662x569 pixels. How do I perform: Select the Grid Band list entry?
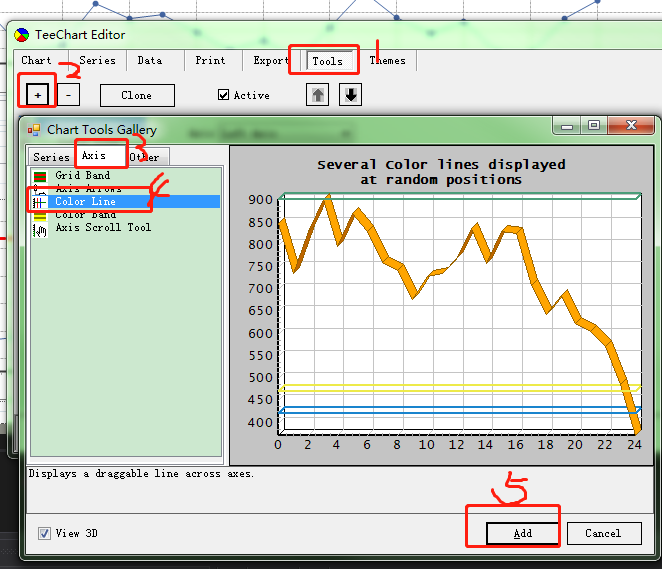pos(83,175)
